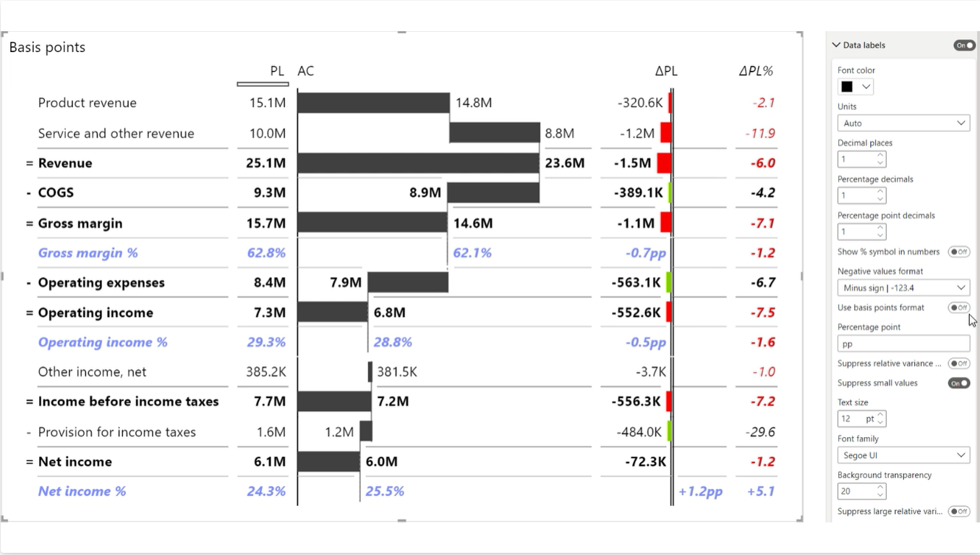
Task: Click the Net income % row label
Action: 82,491
